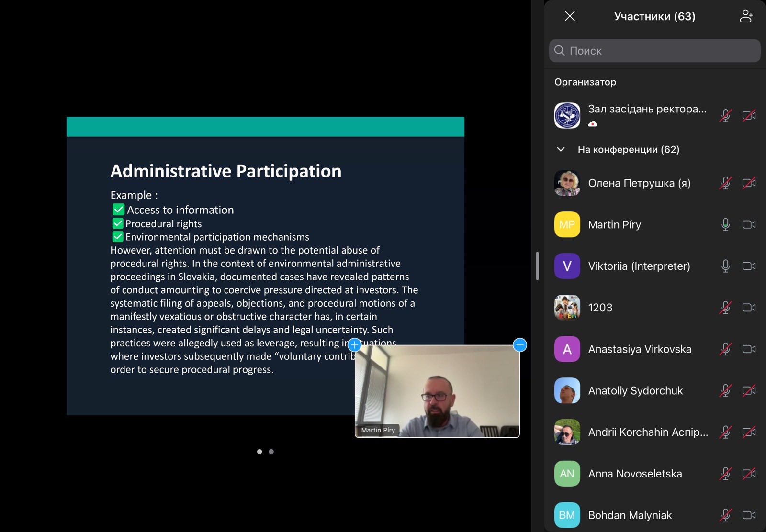Toggle Олена Петрушка muted microphone
Viewport: 766px width, 532px height.
725,183
